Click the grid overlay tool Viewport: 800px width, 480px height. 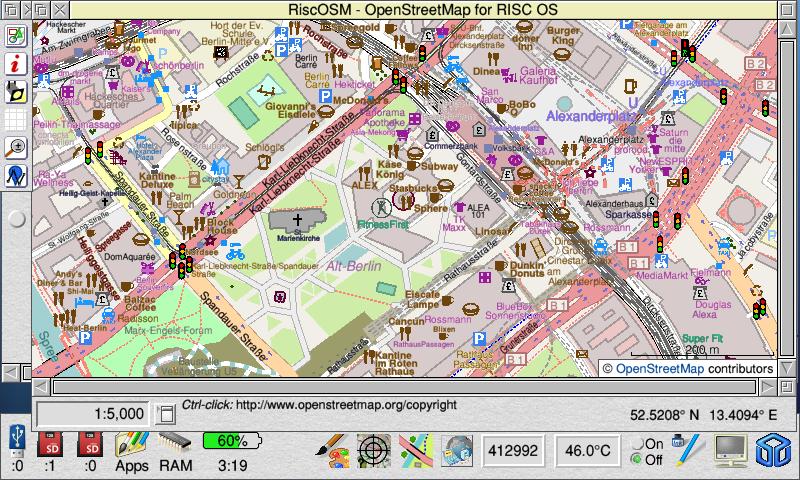(16, 120)
